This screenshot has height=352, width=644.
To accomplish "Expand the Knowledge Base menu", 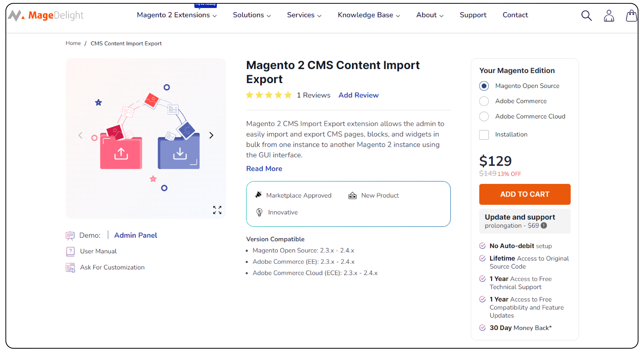I will click(x=369, y=15).
